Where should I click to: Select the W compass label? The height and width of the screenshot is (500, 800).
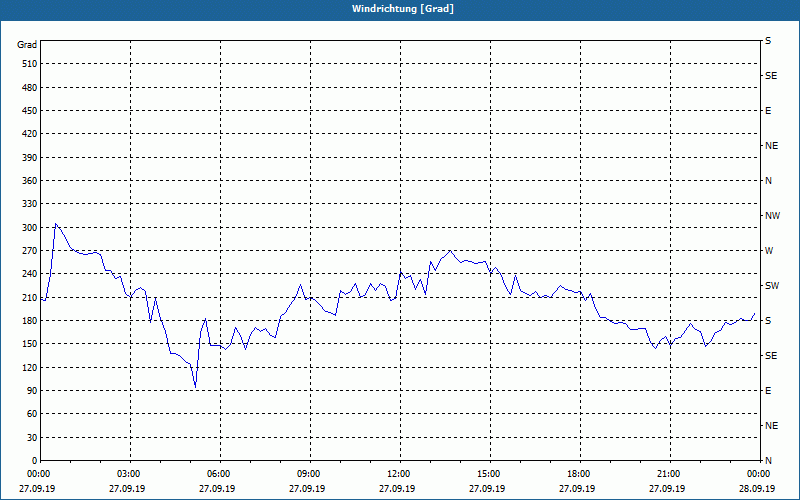pyautogui.click(x=769, y=251)
